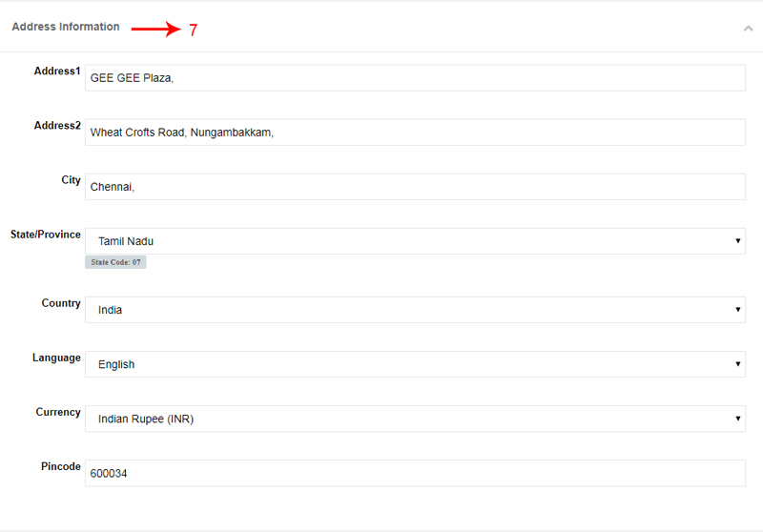Open the Currency dropdown
The image size is (763, 532).
click(x=415, y=419)
